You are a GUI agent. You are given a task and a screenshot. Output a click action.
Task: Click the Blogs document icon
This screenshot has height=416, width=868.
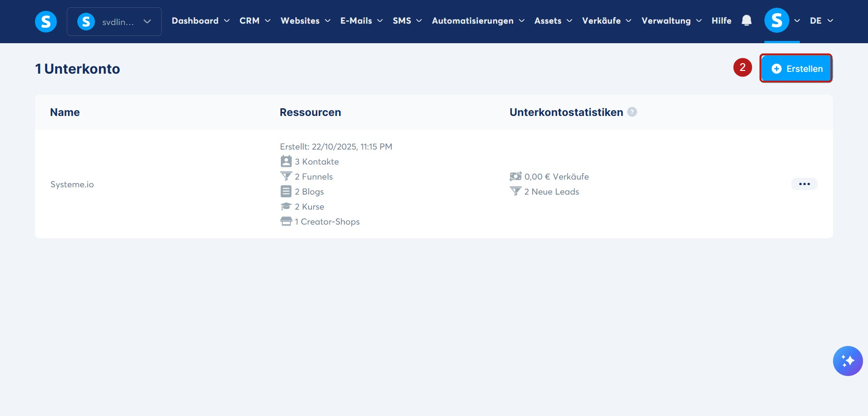point(286,191)
